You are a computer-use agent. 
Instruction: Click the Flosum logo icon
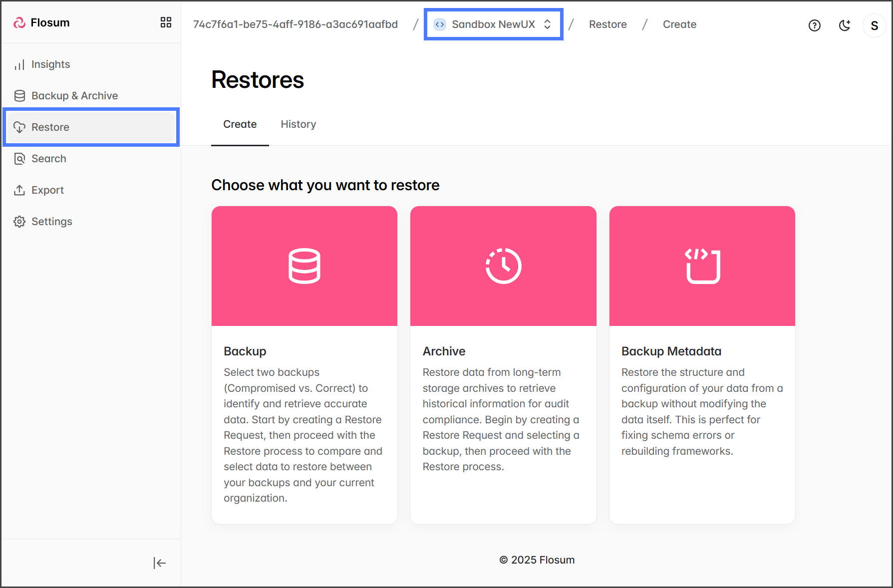(x=19, y=22)
